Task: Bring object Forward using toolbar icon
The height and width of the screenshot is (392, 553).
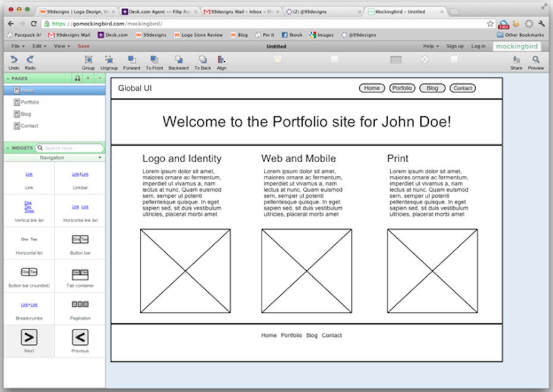Action: [x=131, y=59]
